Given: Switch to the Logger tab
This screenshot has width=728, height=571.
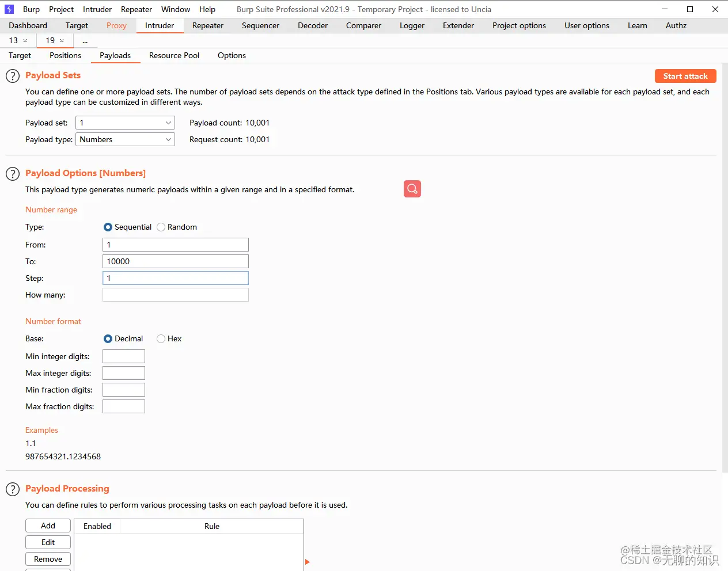Looking at the screenshot, I should pyautogui.click(x=412, y=25).
